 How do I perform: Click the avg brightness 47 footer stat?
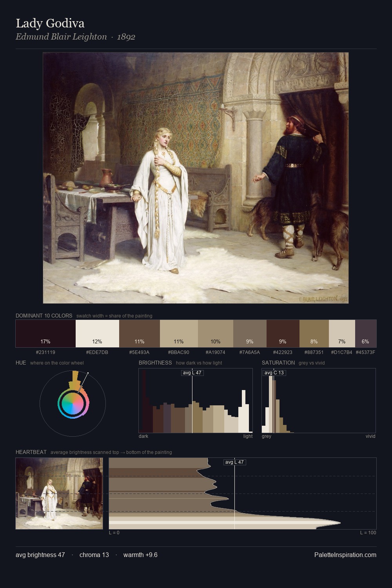[40, 555]
